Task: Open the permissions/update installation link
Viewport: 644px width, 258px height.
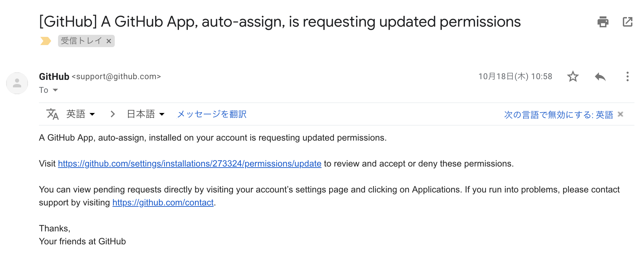Action: [190, 164]
